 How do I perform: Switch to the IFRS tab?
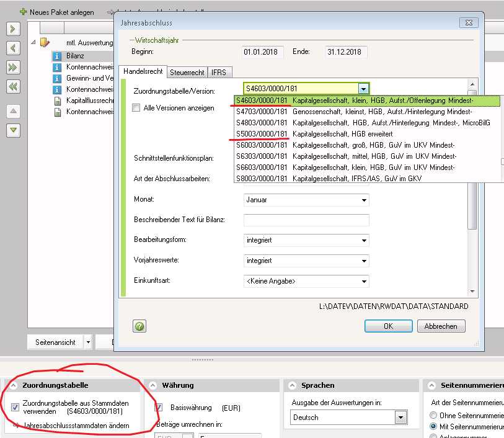tap(218, 72)
